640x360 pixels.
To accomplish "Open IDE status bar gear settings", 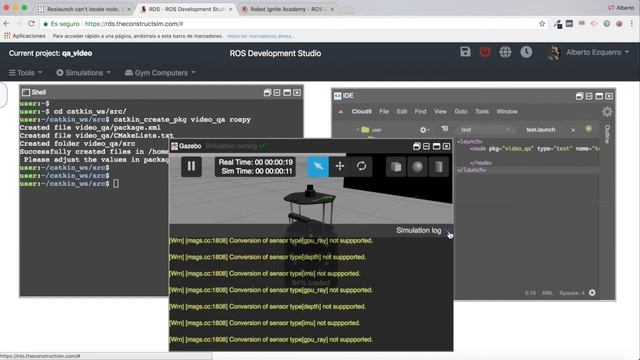I will point(592,293).
